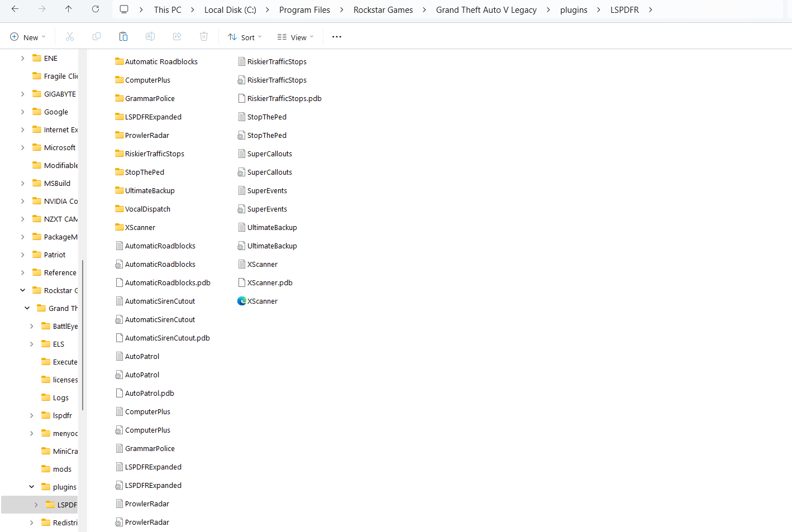This screenshot has height=532, width=792.
Task: Go back with the Back arrow
Action: click(15, 9)
